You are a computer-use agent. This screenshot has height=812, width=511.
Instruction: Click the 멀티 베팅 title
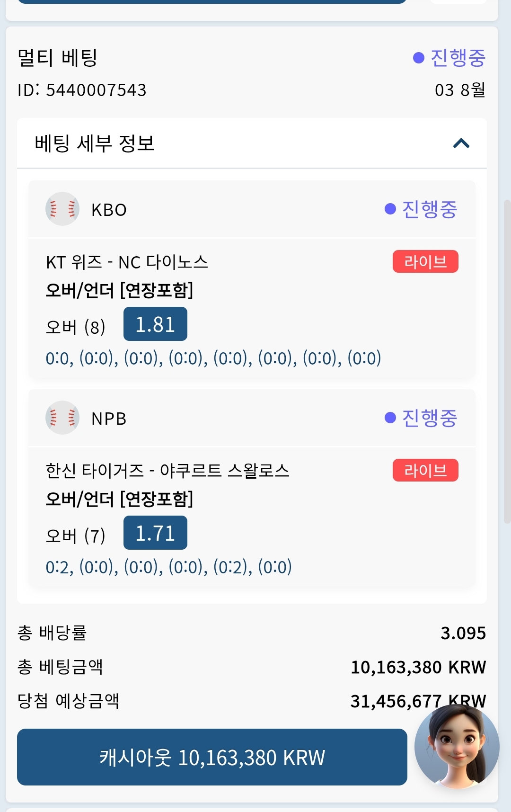(57, 58)
